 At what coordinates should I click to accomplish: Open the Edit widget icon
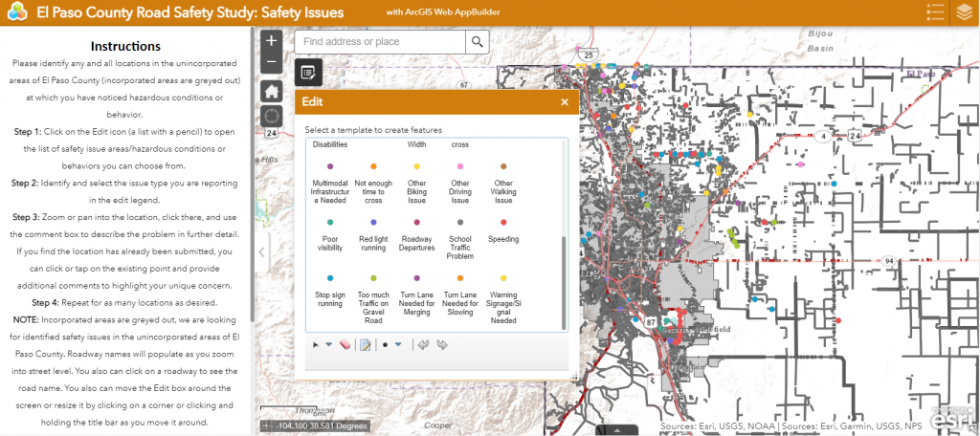pyautogui.click(x=307, y=72)
